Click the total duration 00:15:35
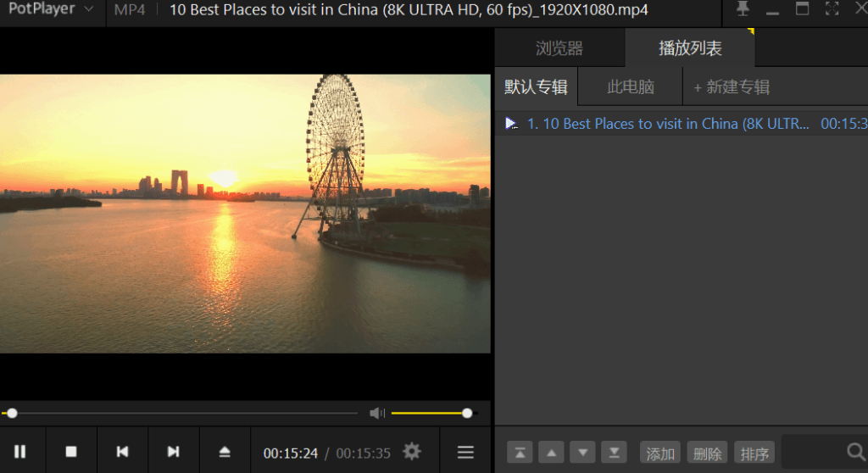Image resolution: width=868 pixels, height=473 pixels. (x=363, y=453)
